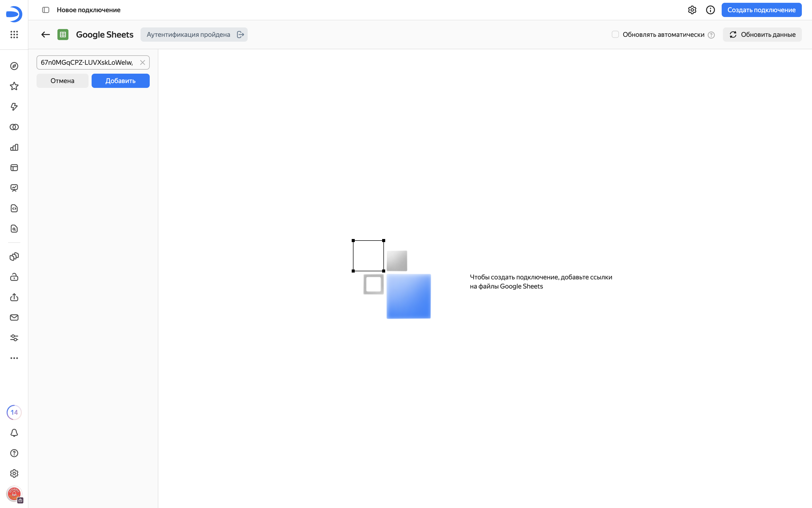Open the stacked cubes icon in sidebar

(14, 257)
